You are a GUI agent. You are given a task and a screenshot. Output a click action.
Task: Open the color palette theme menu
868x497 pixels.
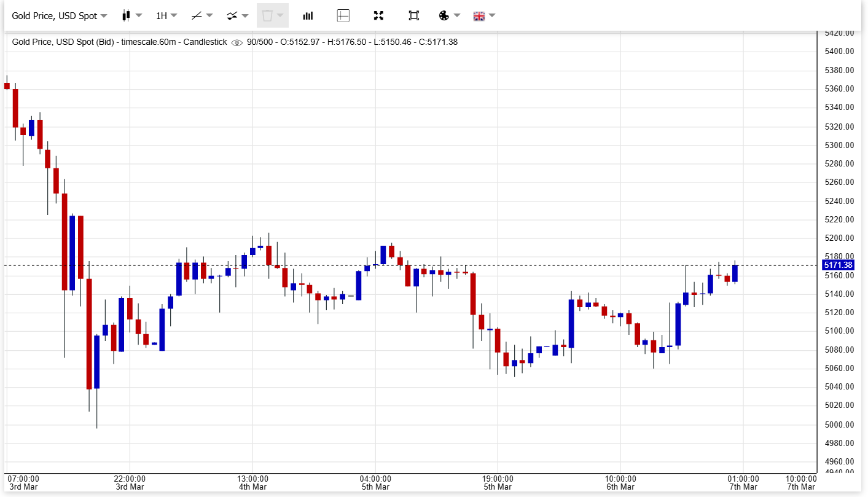coord(449,16)
